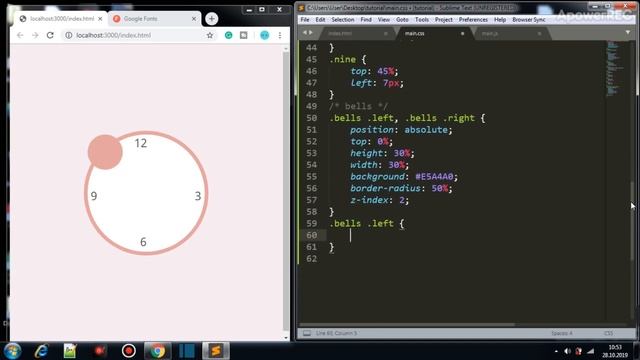The width and height of the screenshot is (640, 360).
Task: Click the number 12 on the clock
Action: (141, 143)
